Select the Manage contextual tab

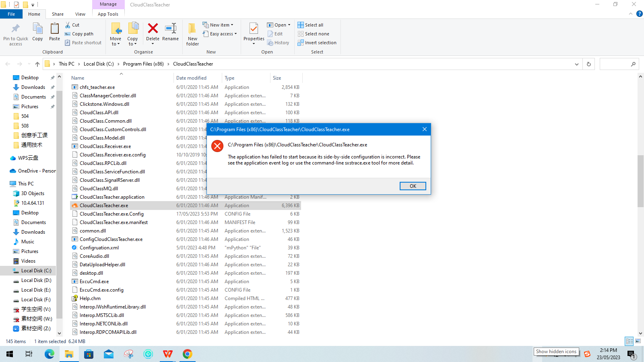coord(108,4)
